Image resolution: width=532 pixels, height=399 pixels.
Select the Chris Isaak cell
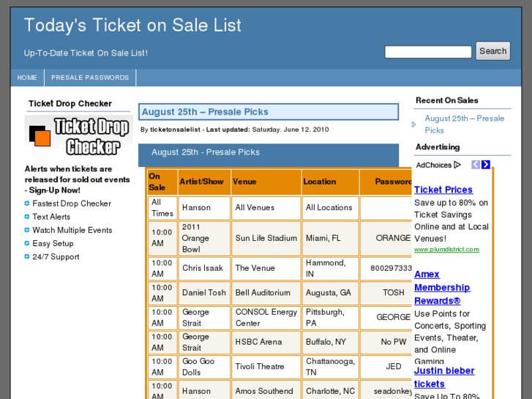point(204,268)
